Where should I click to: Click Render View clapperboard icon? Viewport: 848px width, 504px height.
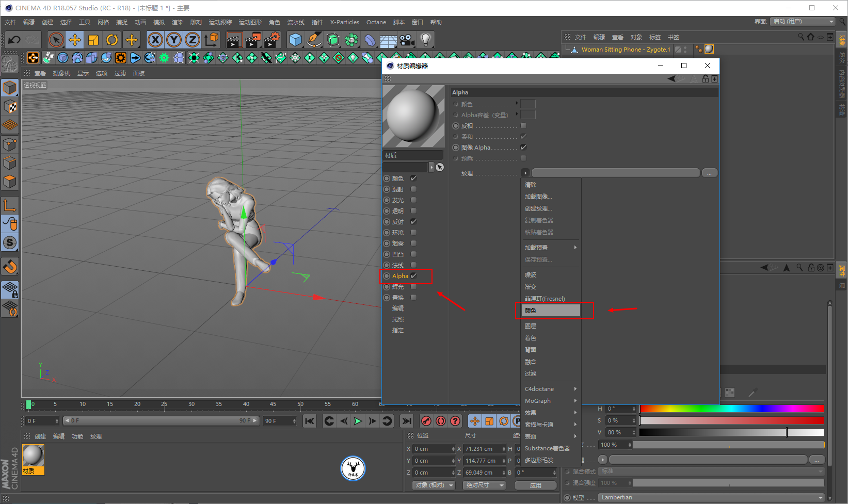(x=234, y=40)
